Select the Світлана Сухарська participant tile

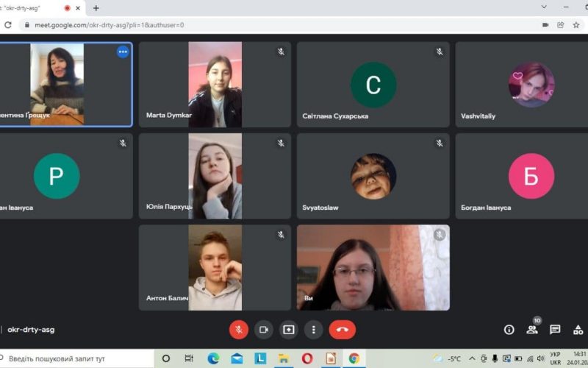373,85
